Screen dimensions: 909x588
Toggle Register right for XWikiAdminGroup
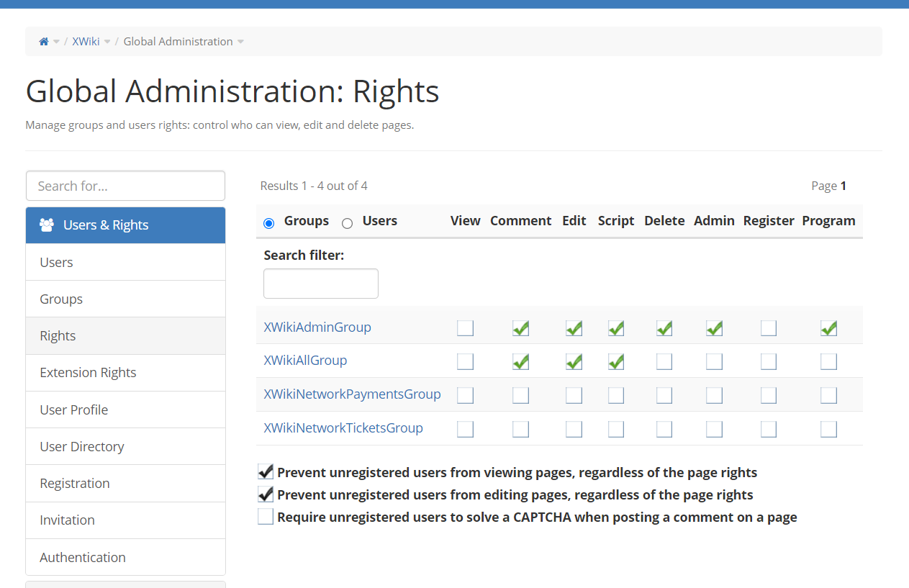click(x=769, y=328)
